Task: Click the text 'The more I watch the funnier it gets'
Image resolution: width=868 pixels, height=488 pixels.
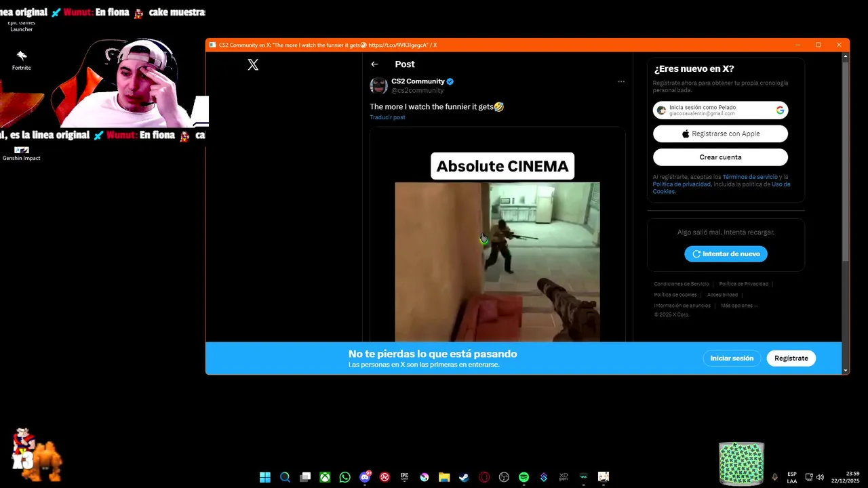Action: [431, 107]
